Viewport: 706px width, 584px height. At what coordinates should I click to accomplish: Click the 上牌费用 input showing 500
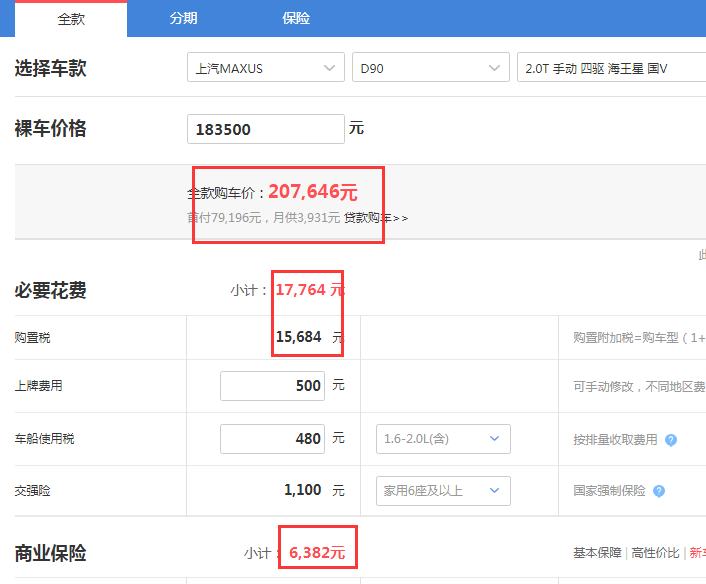(x=272, y=386)
